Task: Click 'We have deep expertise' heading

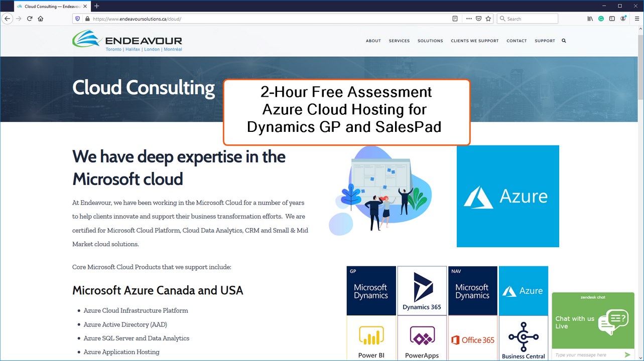Action: coord(179,167)
